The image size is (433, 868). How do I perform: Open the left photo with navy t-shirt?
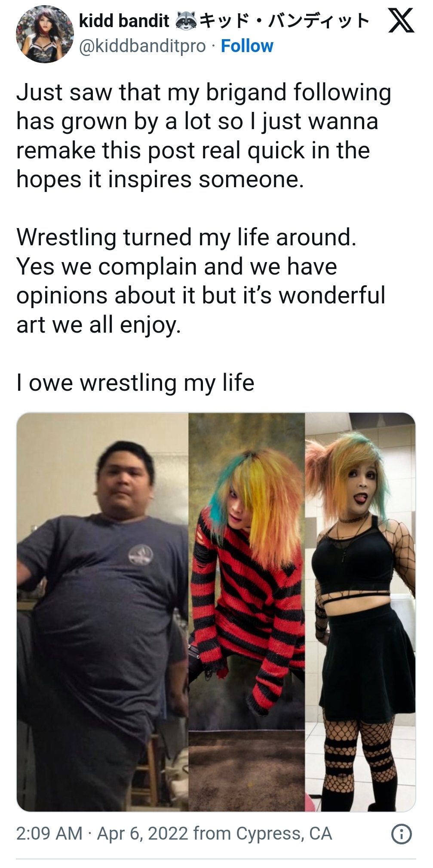(102, 612)
